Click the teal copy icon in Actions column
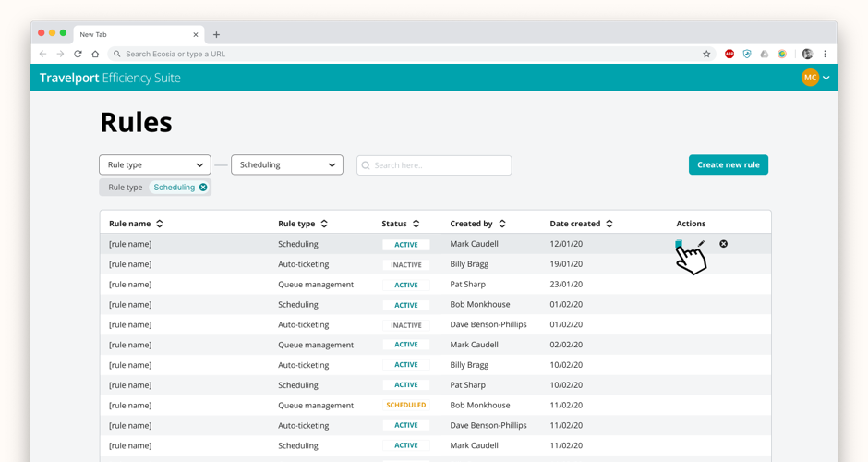The width and height of the screenshot is (868, 462). (679, 244)
